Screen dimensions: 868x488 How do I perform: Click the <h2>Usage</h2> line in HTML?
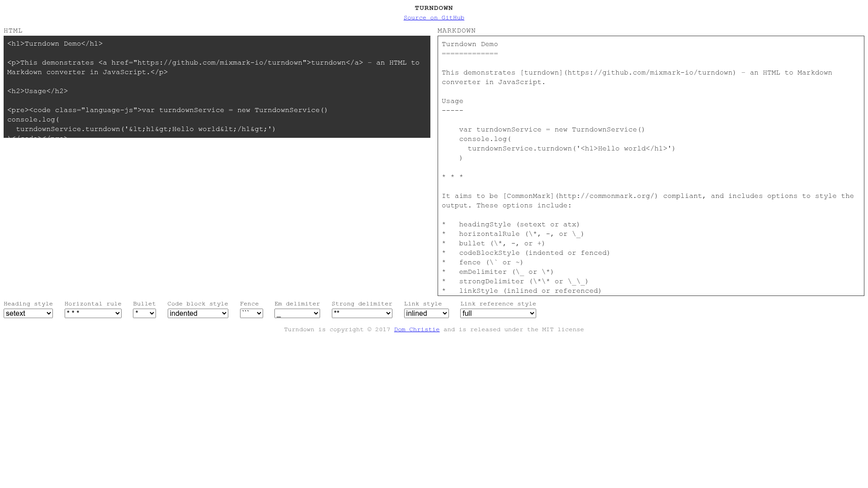point(38,91)
